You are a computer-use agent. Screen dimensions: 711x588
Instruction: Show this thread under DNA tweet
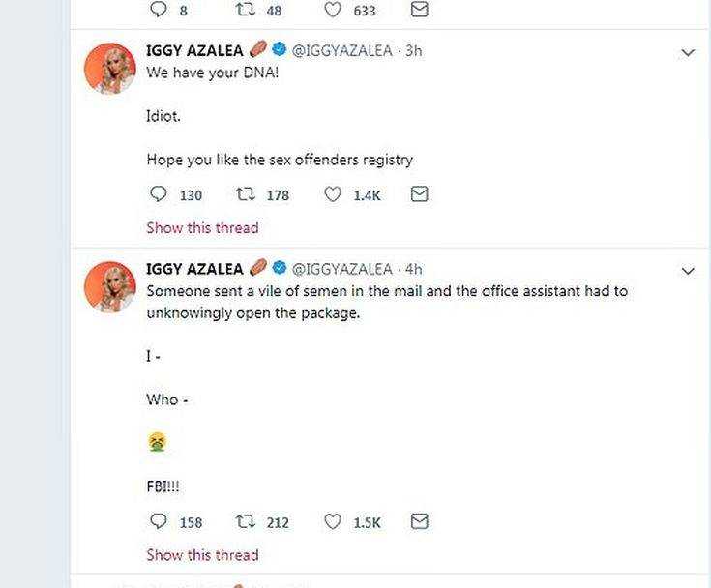(x=202, y=228)
